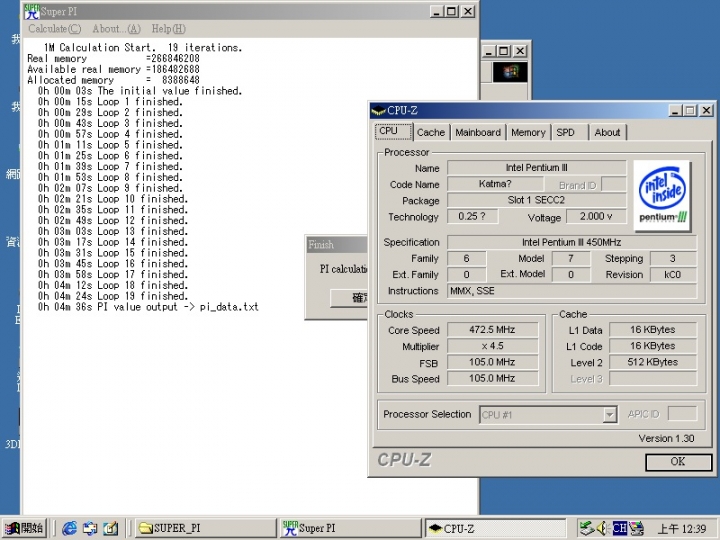Confirm the Finish dialog button

349,298
